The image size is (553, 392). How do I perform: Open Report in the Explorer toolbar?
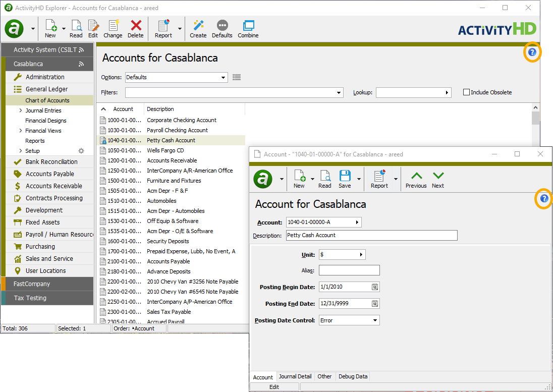pos(163,29)
